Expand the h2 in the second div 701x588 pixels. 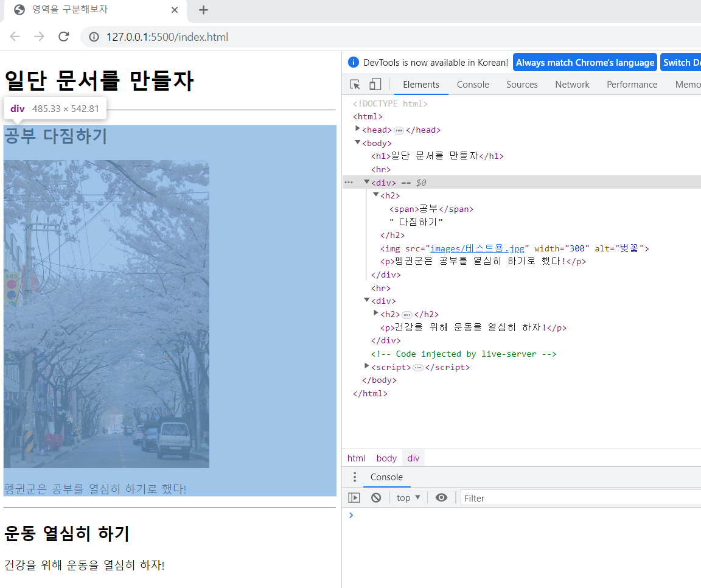[x=376, y=313]
